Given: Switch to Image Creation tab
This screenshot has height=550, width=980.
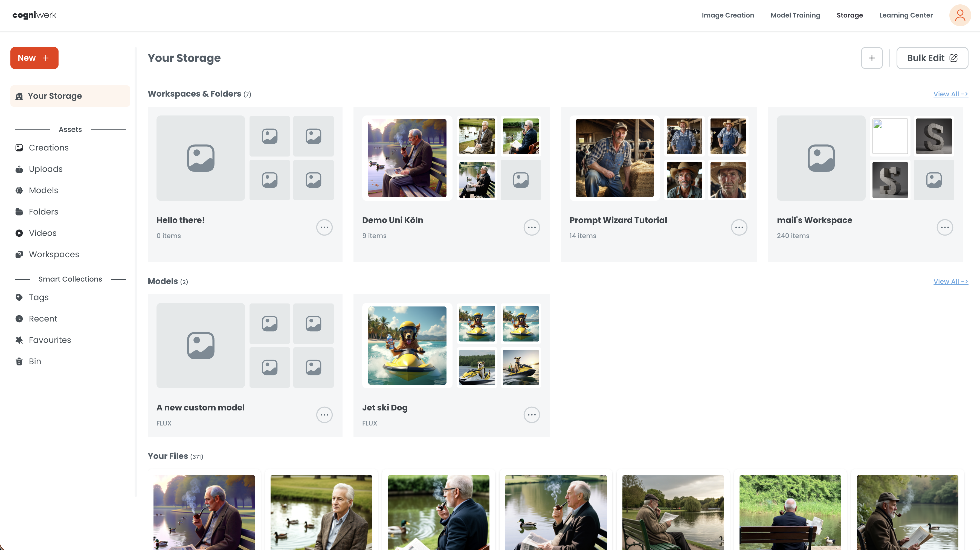Looking at the screenshot, I should (x=727, y=15).
